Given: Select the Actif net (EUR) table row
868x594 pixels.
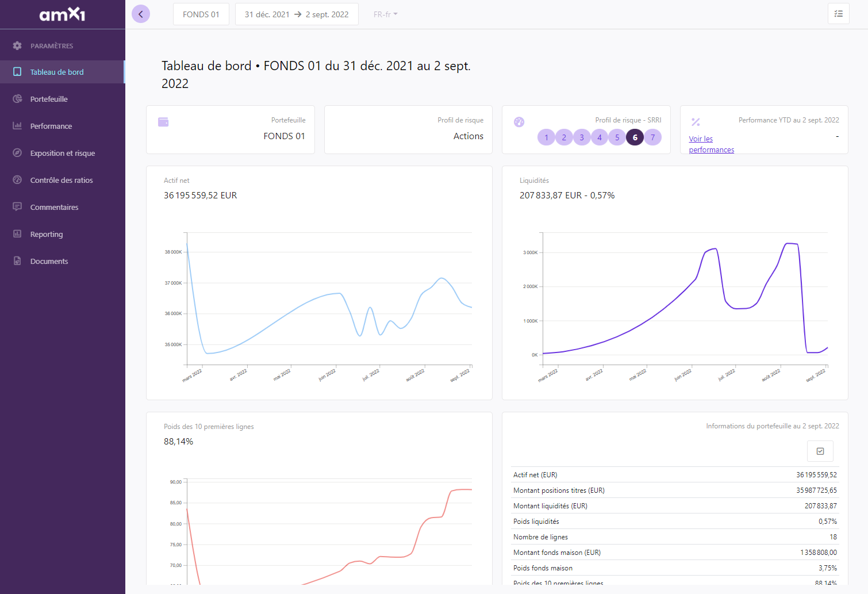Looking at the screenshot, I should (x=675, y=474).
